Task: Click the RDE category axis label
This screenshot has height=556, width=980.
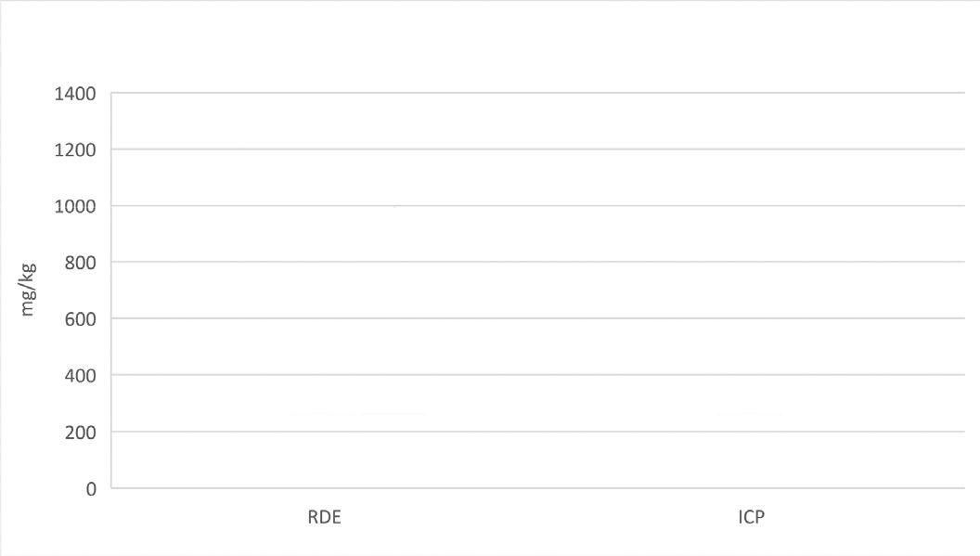Action: tap(324, 518)
